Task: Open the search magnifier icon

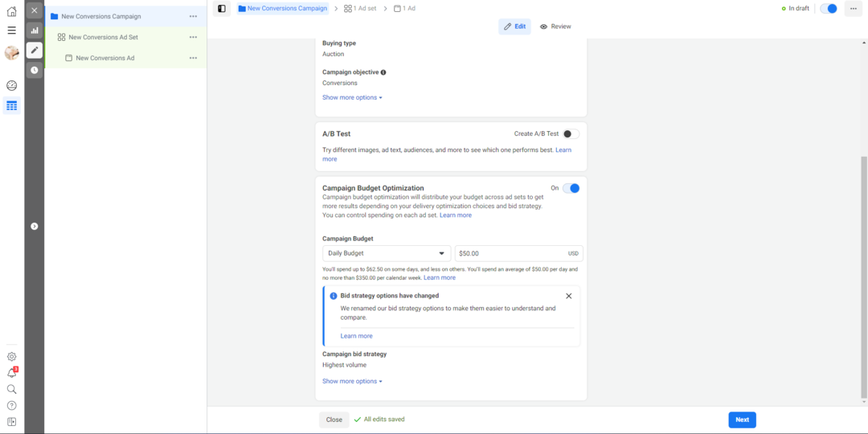Action: (11, 389)
